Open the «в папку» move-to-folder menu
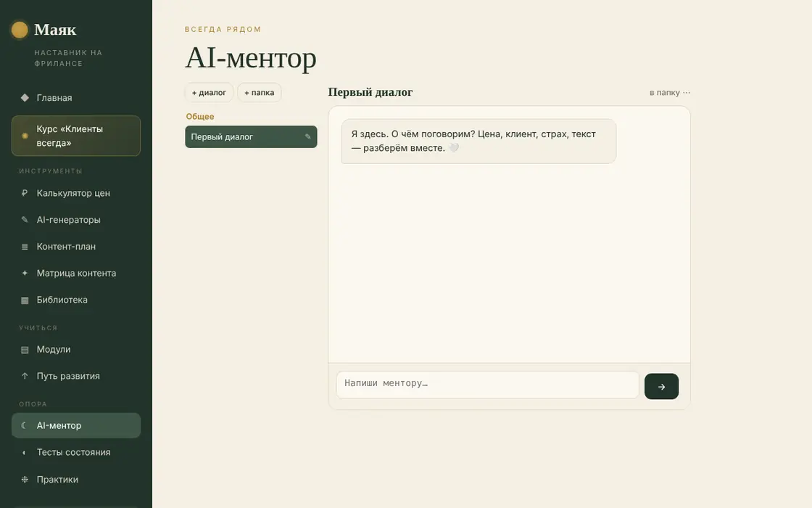Image resolution: width=812 pixels, height=508 pixels. click(x=670, y=92)
